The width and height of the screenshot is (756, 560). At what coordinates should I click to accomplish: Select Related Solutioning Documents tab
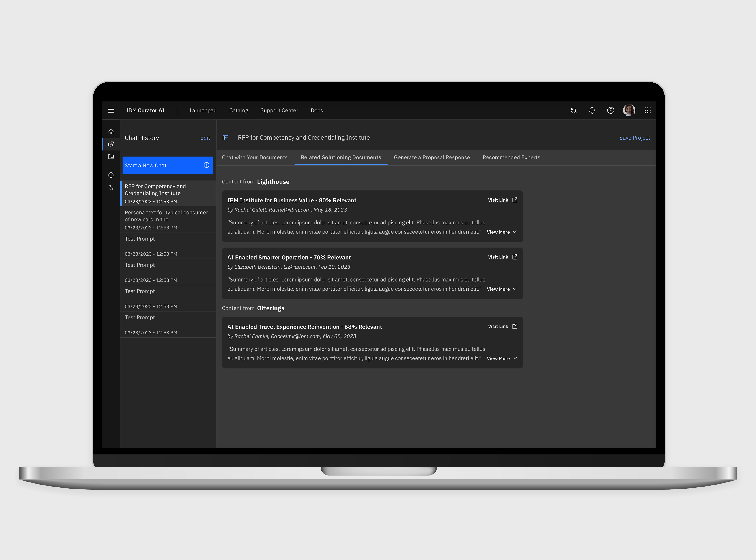tap(341, 157)
